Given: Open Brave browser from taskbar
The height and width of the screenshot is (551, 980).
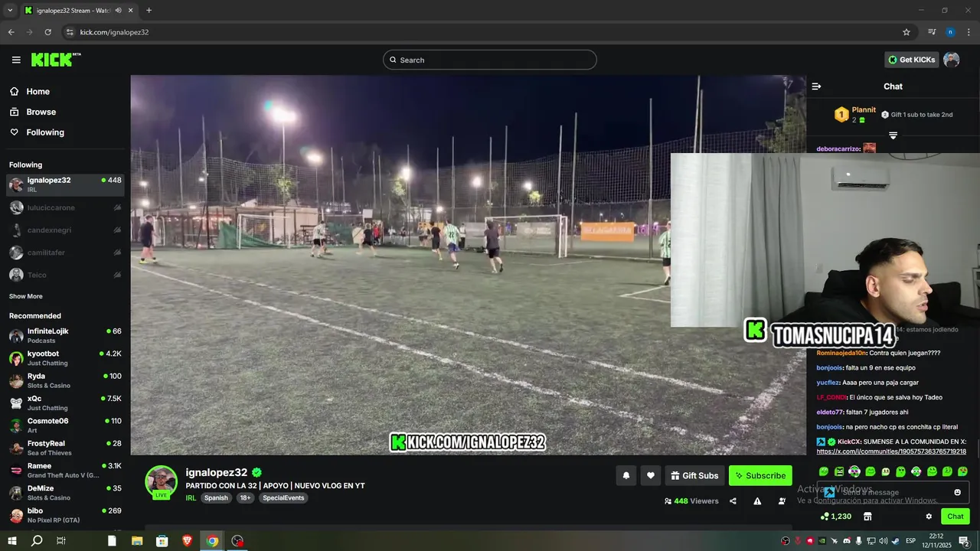Looking at the screenshot, I should (x=188, y=540).
